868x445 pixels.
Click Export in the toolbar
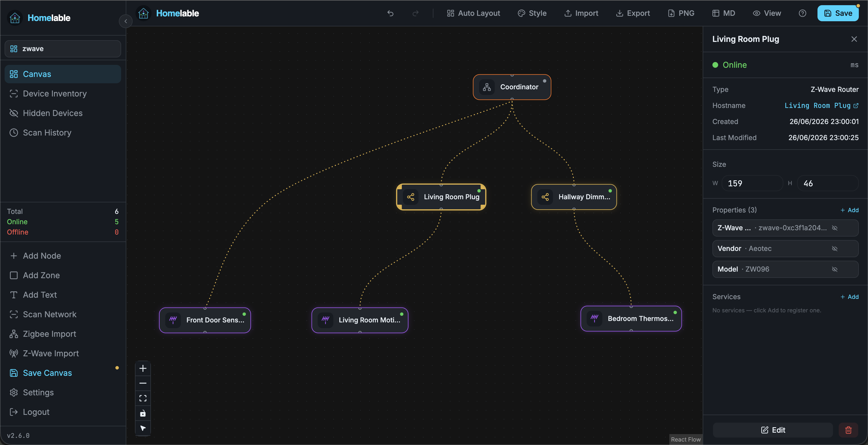point(633,13)
